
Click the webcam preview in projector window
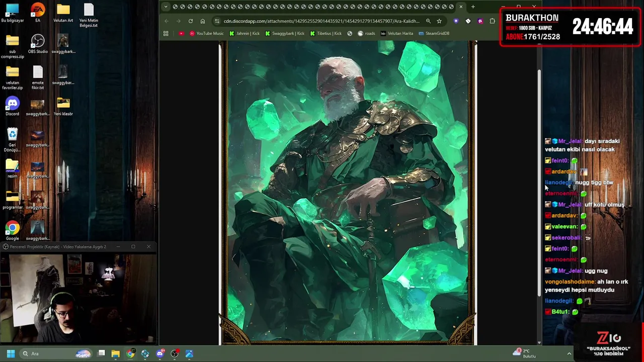pos(79,299)
